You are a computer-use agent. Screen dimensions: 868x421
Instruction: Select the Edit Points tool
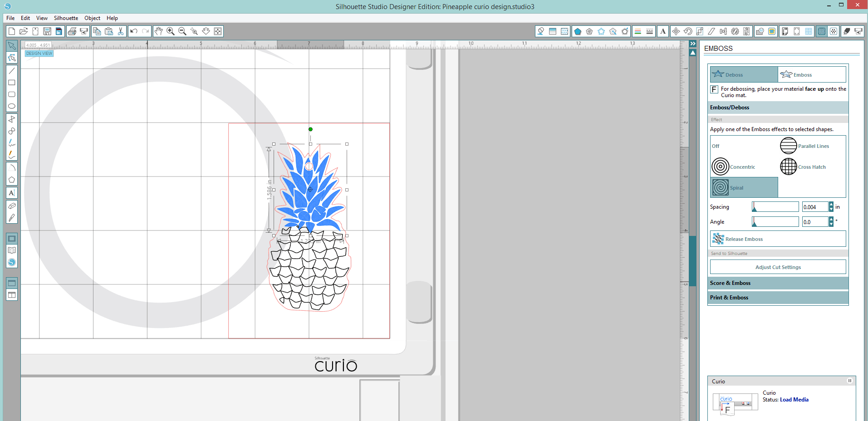12,58
